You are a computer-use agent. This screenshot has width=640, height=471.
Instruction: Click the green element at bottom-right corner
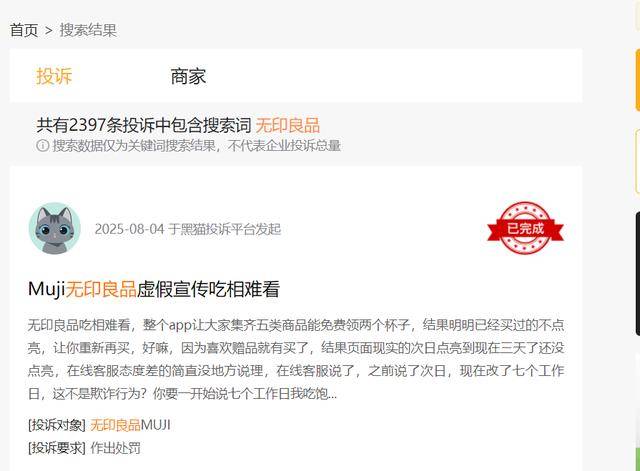tap(638, 459)
